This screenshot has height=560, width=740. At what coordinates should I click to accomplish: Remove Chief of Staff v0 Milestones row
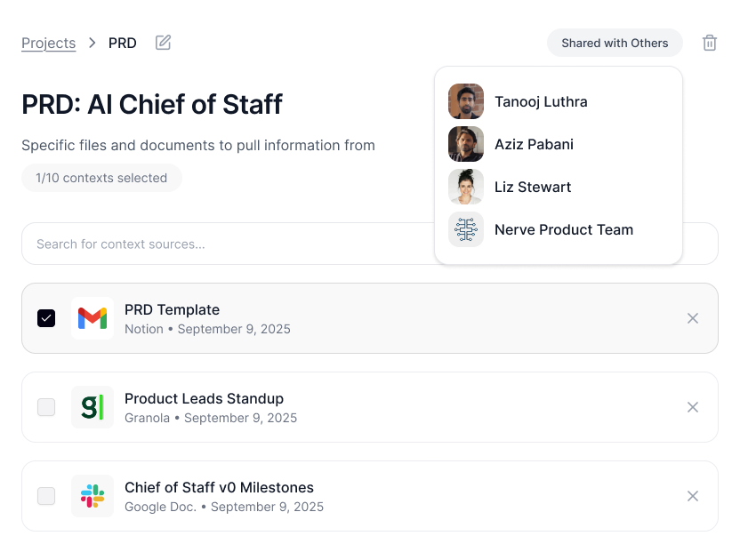(693, 496)
